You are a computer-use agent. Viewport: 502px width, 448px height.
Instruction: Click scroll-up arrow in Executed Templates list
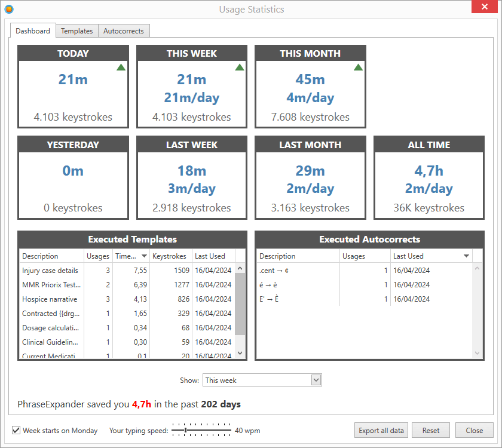coord(240,268)
